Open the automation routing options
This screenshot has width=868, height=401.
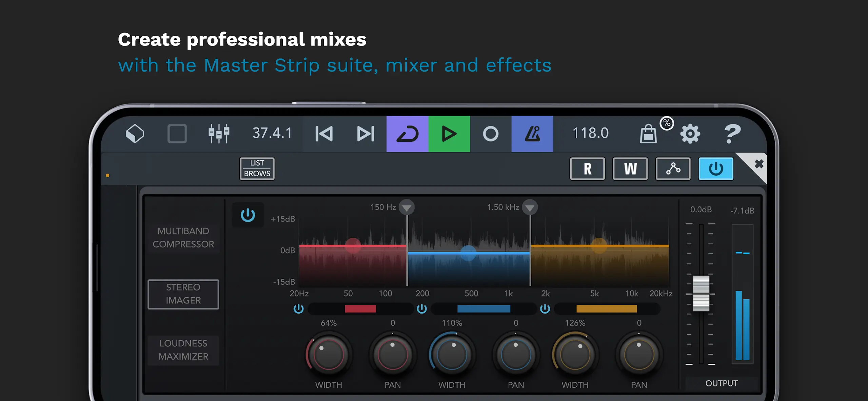(x=673, y=168)
